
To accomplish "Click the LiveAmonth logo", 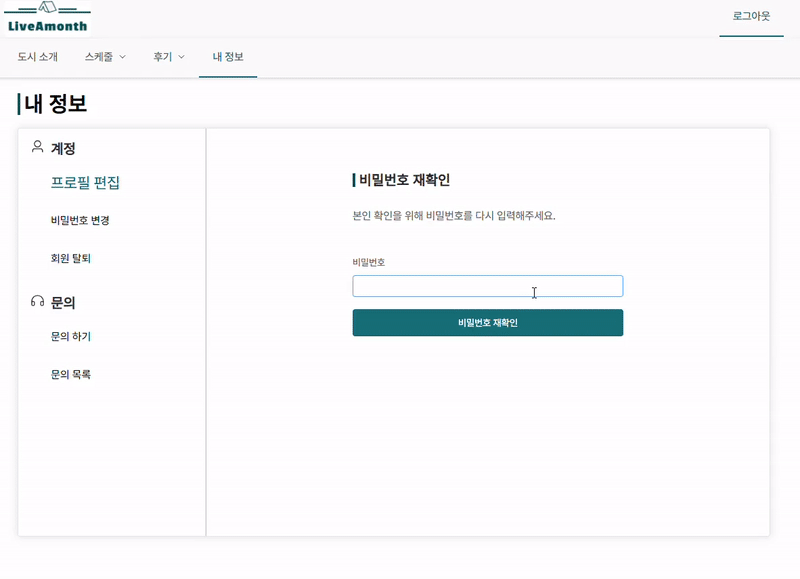I will (47, 18).
